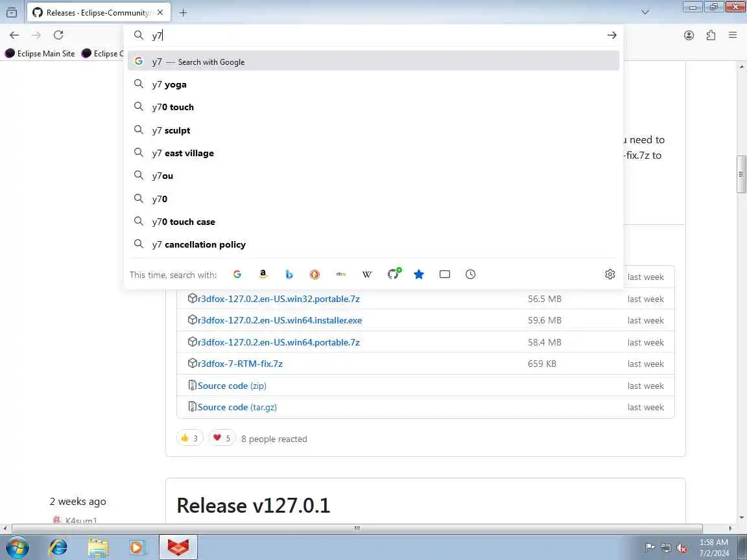Search this time with eBay icon
This screenshot has height=560, width=747.
coord(340,274)
